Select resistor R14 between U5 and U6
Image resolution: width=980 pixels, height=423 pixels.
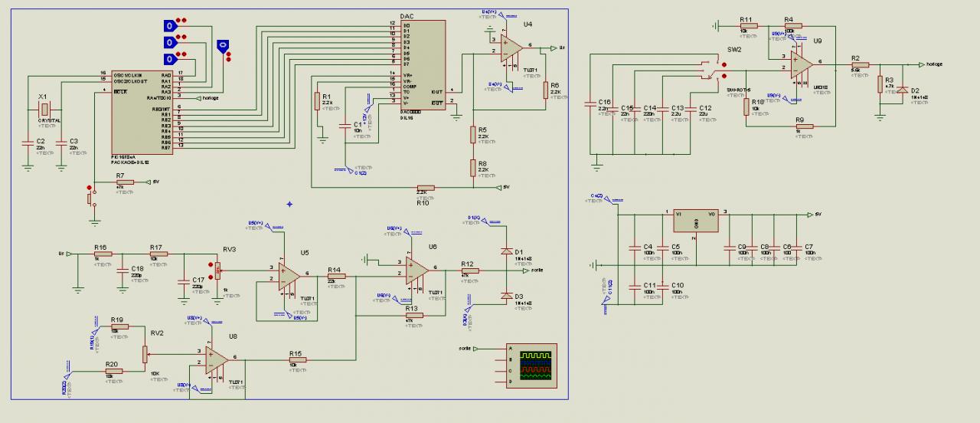click(336, 276)
